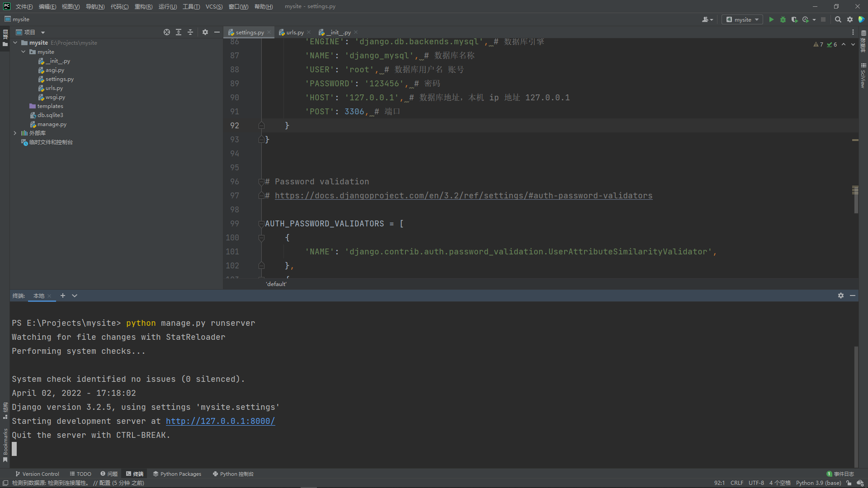Open Search Everywhere magnifier icon

tap(838, 19)
